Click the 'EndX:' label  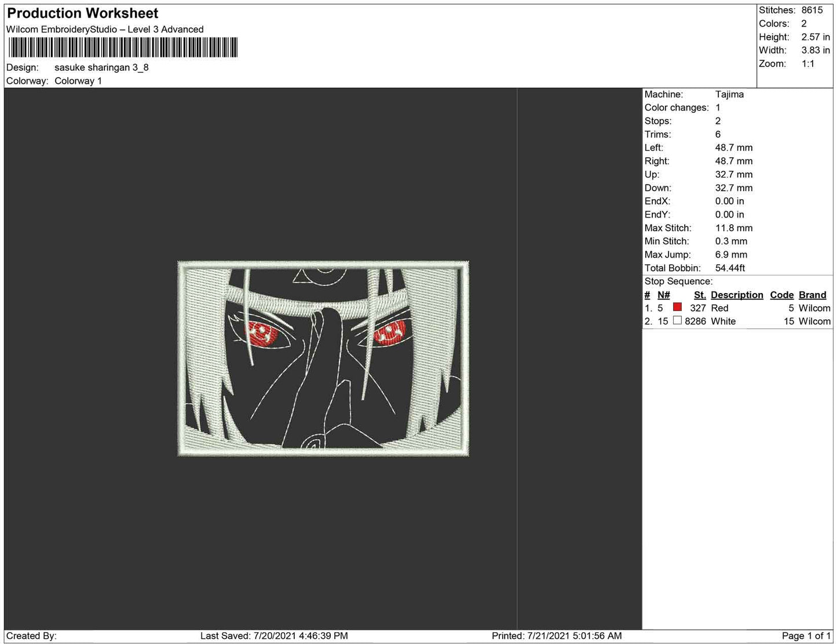pyautogui.click(x=657, y=201)
